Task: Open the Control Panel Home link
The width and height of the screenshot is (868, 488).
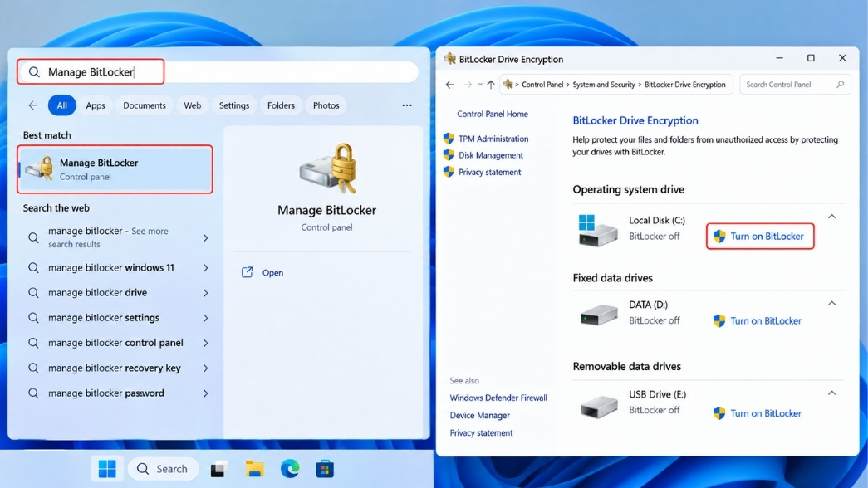Action: (x=492, y=114)
